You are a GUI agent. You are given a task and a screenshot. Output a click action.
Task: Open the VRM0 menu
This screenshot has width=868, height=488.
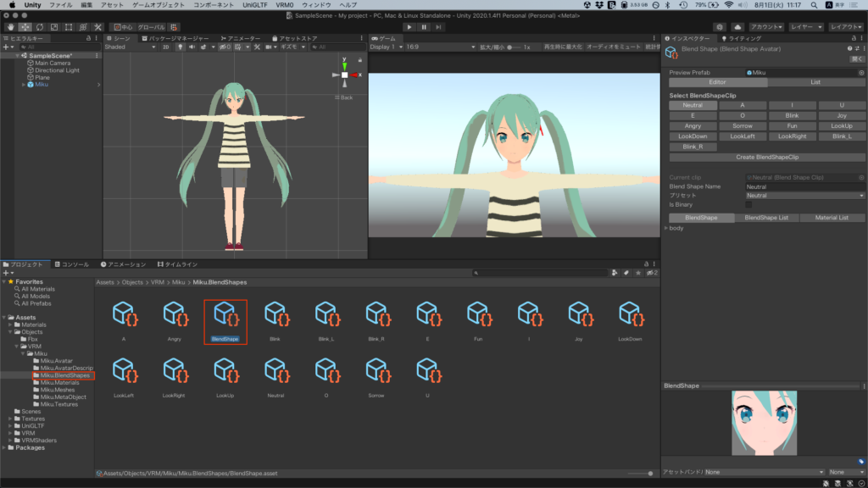pyautogui.click(x=285, y=5)
